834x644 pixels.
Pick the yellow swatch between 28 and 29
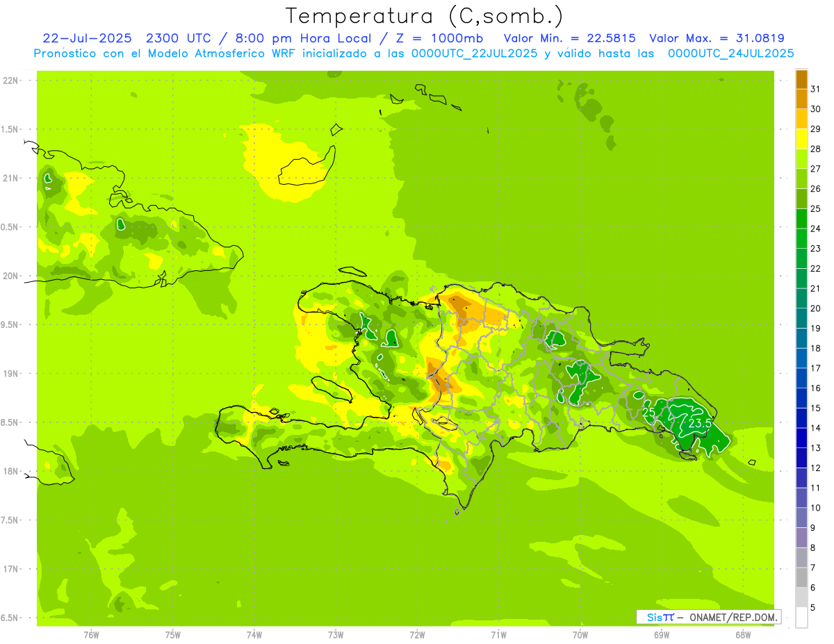(x=801, y=138)
